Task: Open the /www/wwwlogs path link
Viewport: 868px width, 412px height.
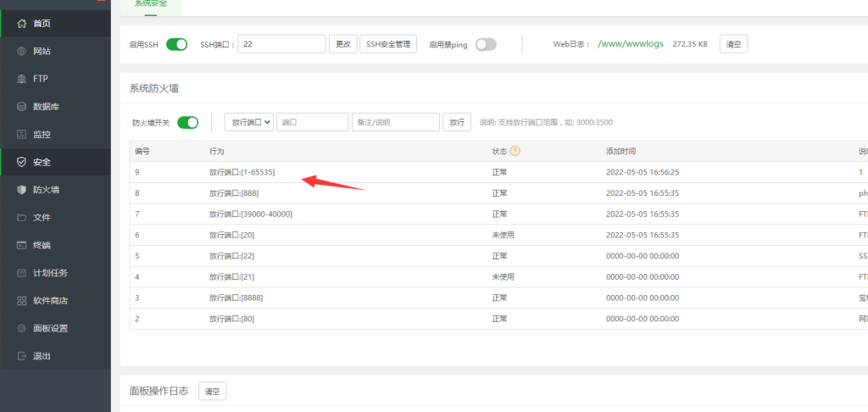Action: [x=631, y=44]
